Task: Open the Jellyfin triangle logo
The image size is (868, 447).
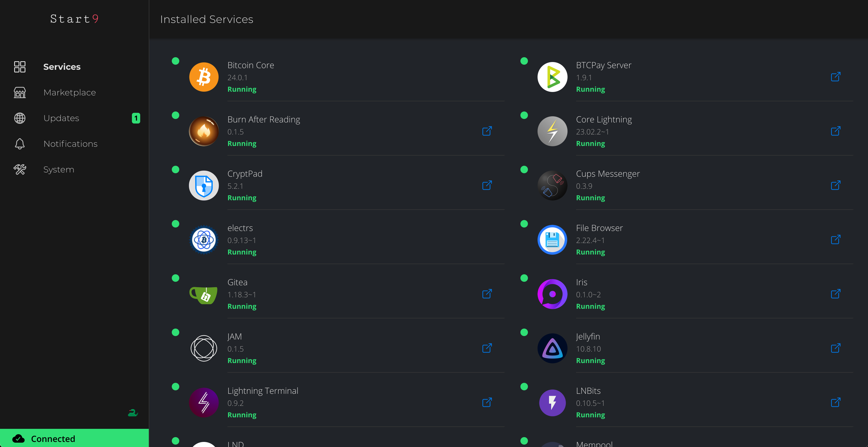Action: 552,348
